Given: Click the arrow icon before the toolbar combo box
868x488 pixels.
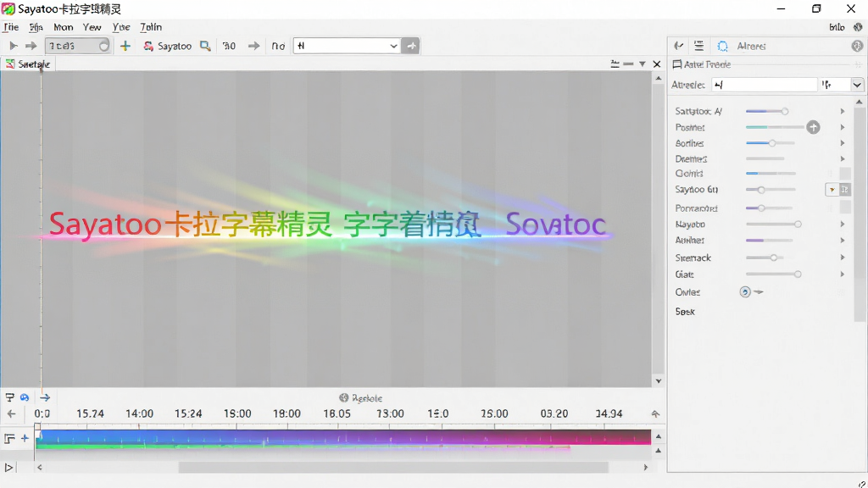Looking at the screenshot, I should pos(253,46).
